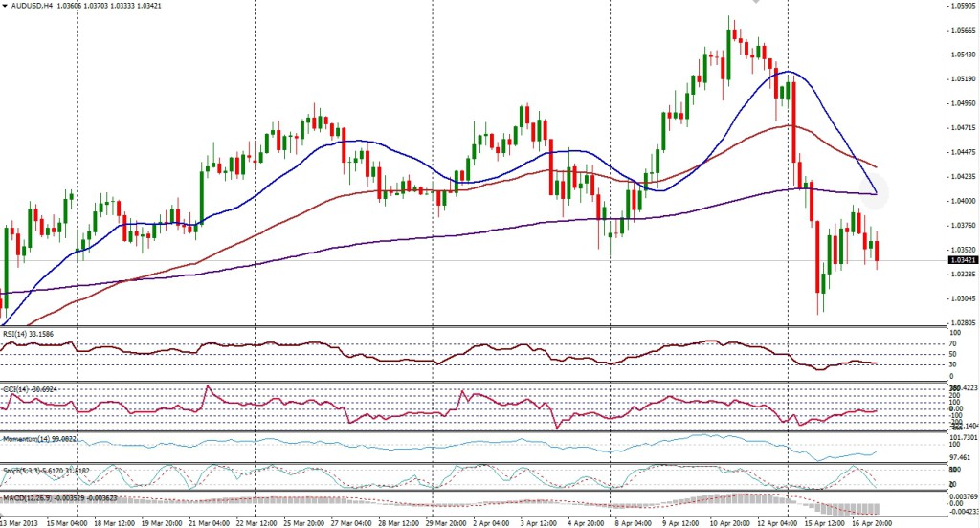
Task: Click the 1.04000 price axis label
Action: click(x=962, y=201)
